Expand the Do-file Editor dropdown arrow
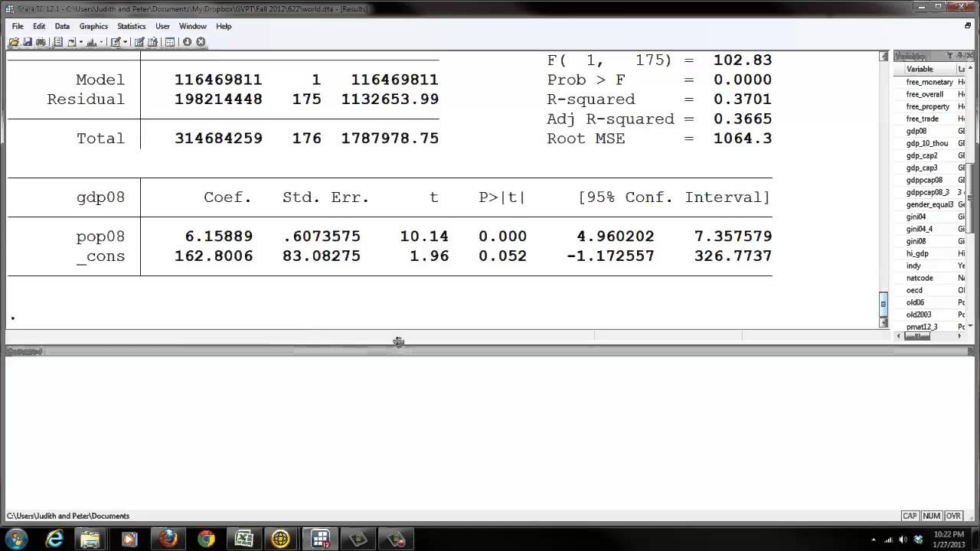This screenshot has height=551, width=980. point(124,42)
